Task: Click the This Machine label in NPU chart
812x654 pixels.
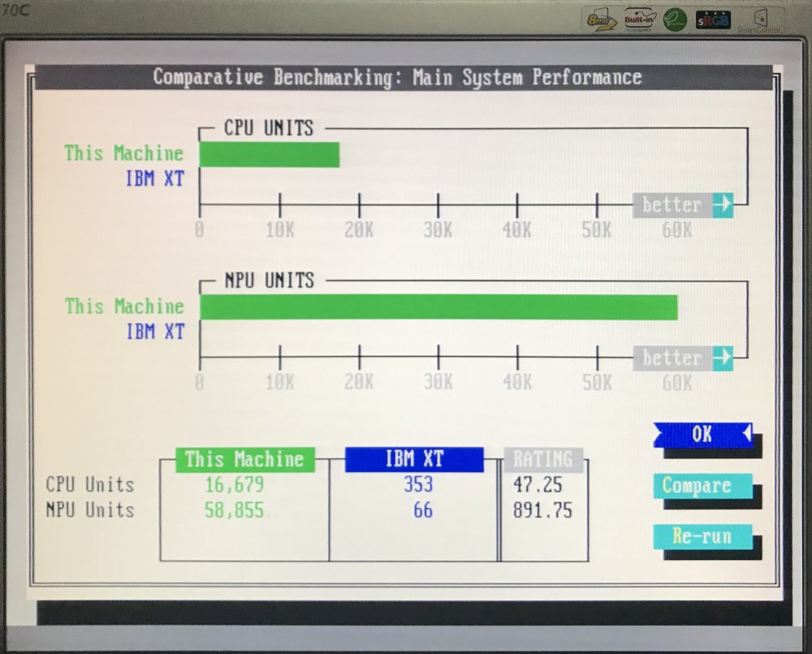Action: (124, 307)
